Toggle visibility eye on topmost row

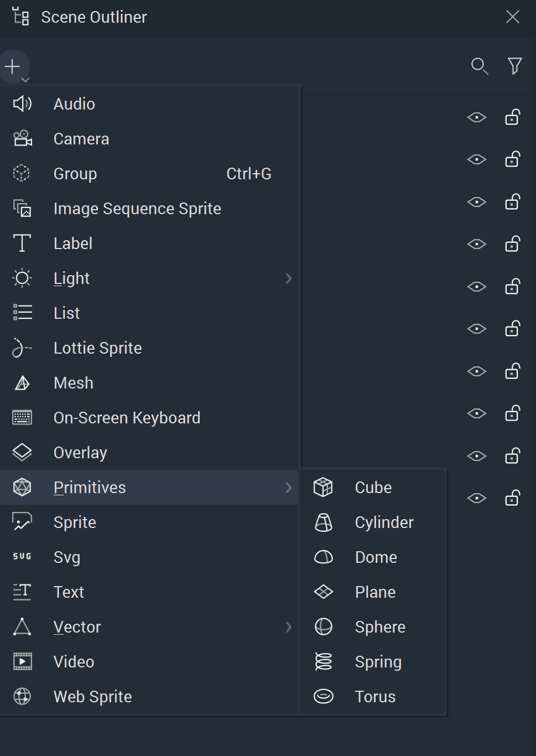[x=476, y=117]
